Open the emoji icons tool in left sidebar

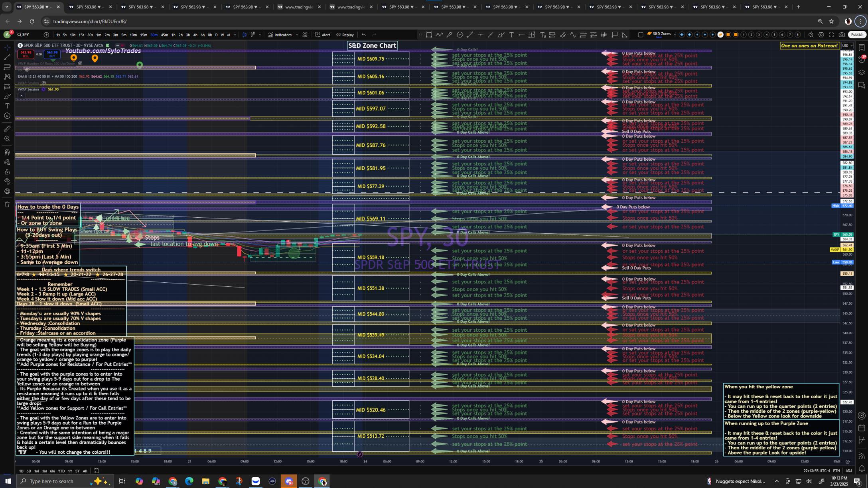(x=7, y=116)
